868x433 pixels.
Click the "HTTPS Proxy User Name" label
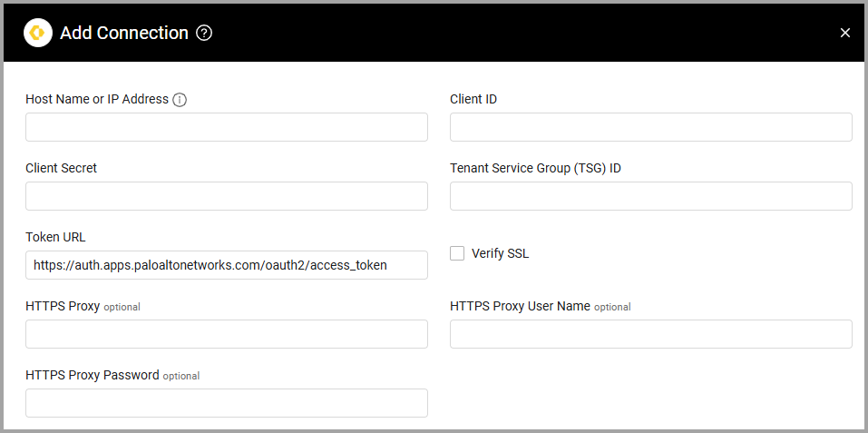(x=520, y=306)
